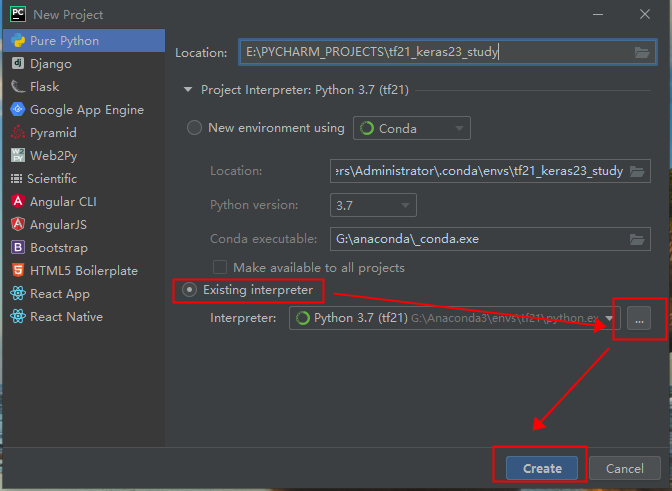Open the Conda environment type dropdown
Image resolution: width=672 pixels, height=491 pixels.
411,128
